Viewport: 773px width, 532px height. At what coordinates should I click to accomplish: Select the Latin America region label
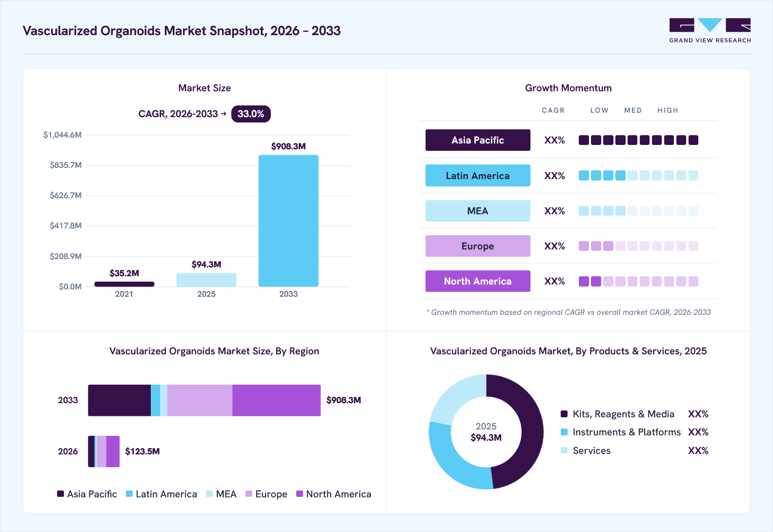[x=478, y=176]
